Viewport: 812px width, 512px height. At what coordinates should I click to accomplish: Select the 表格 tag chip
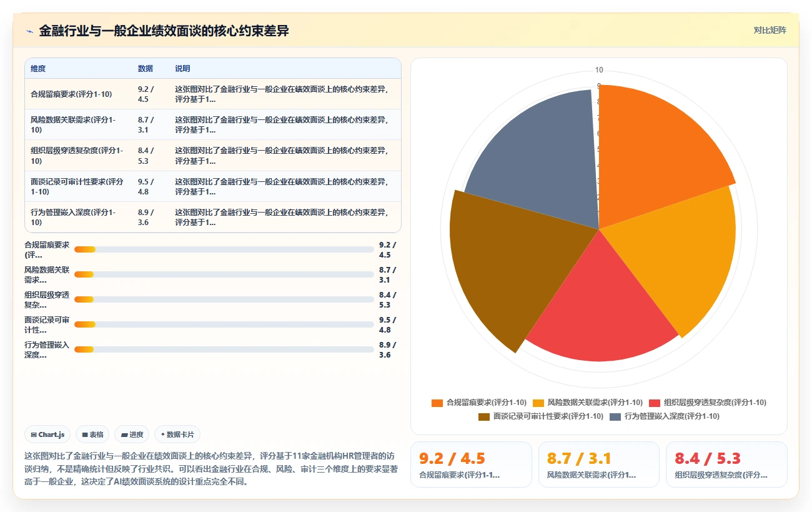click(x=92, y=434)
